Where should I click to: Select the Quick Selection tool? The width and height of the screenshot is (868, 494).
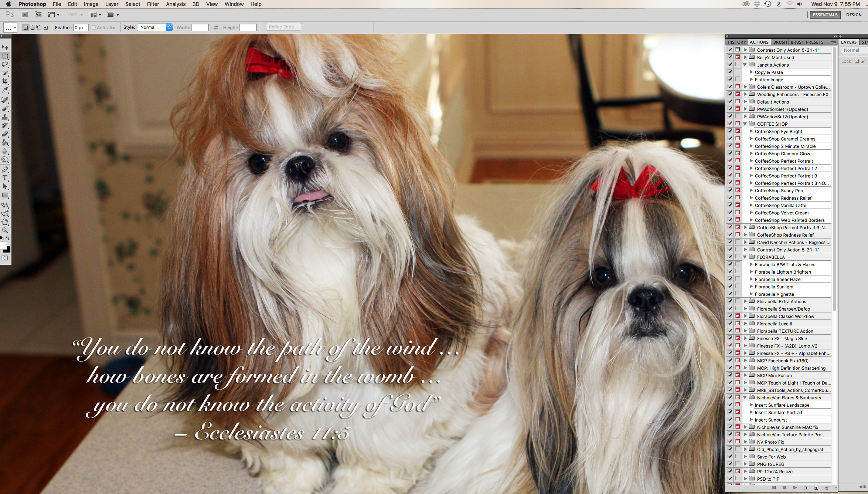pyautogui.click(x=5, y=73)
